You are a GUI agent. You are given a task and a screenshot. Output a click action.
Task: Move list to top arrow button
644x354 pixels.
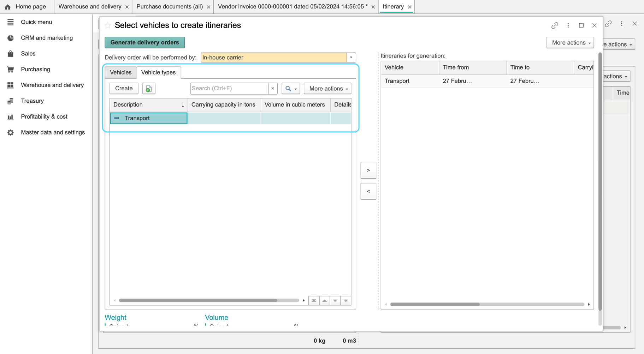click(x=314, y=301)
